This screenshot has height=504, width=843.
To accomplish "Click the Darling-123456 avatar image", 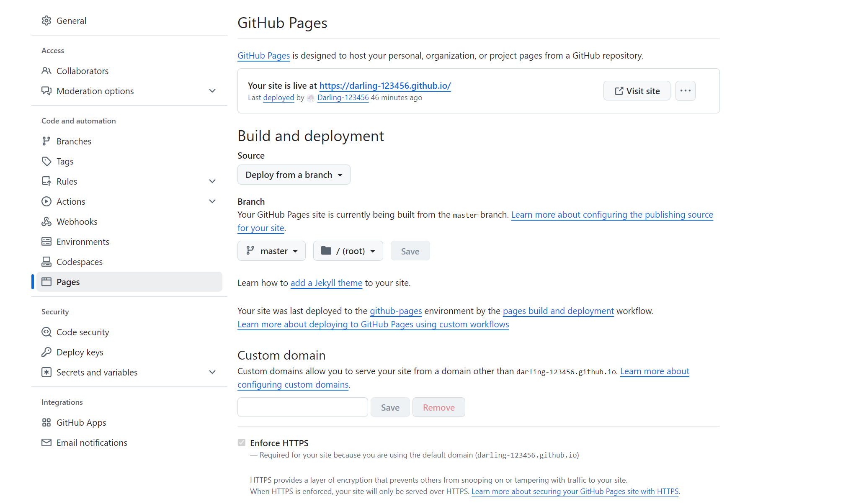I will (x=311, y=98).
